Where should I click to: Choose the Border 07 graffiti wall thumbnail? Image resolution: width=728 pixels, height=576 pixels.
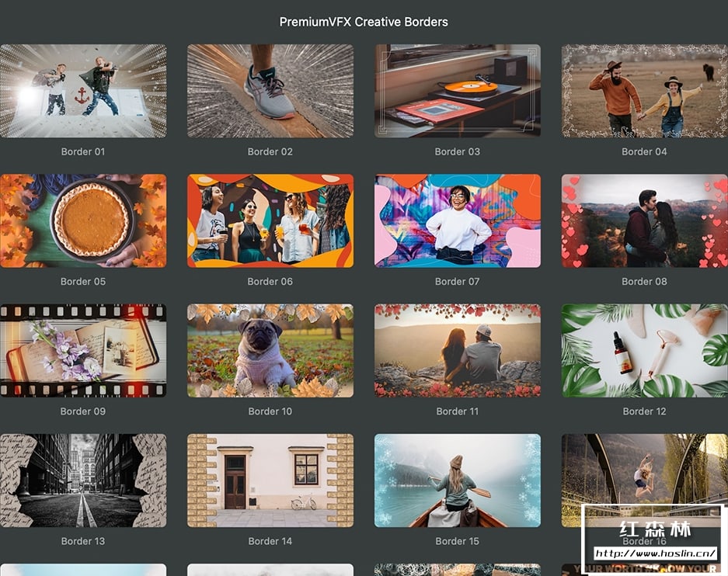458,220
